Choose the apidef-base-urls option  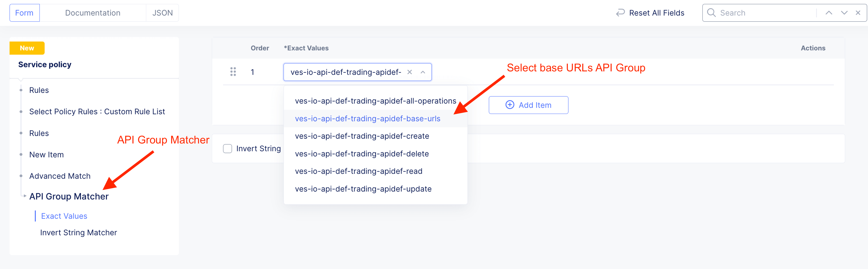367,118
